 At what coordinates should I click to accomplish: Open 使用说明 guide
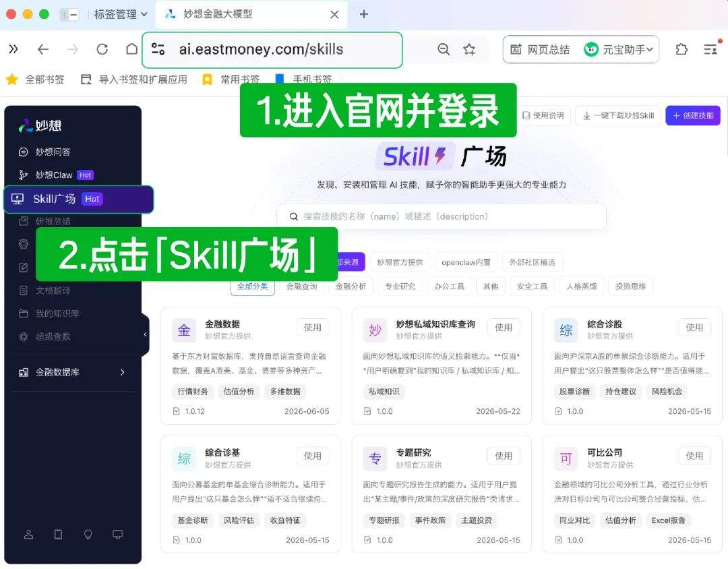pyautogui.click(x=543, y=115)
